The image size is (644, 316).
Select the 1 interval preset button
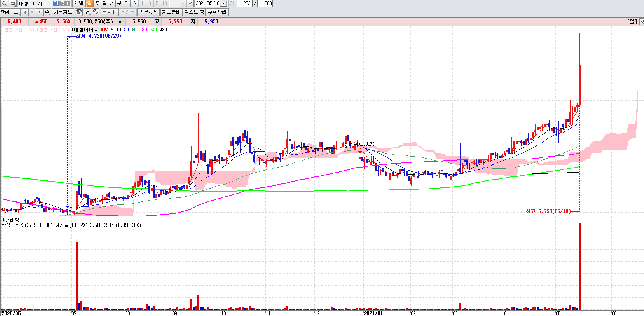pos(142,3)
